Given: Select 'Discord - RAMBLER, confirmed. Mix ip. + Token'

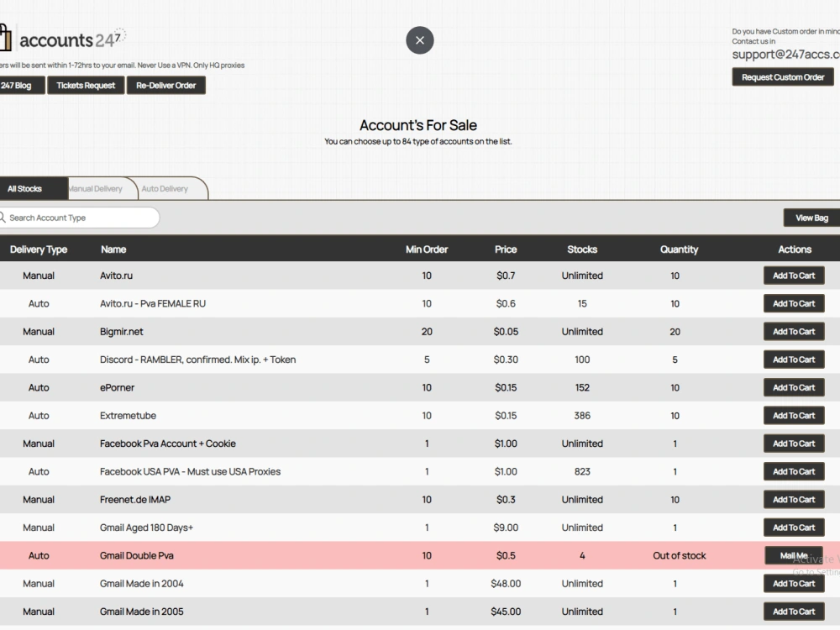Looking at the screenshot, I should pos(197,360).
